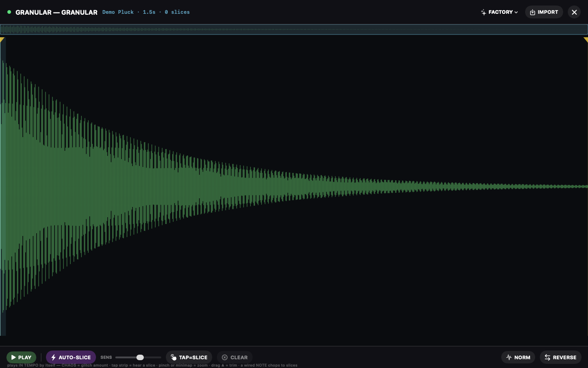Click inside the green waveform display
This screenshot has width=588, height=368.
click(294, 186)
